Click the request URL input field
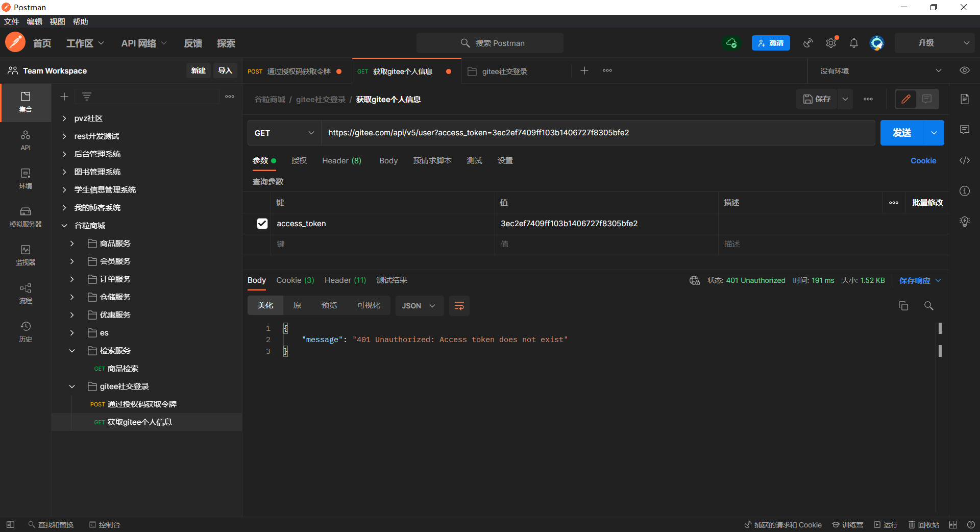Image resolution: width=980 pixels, height=532 pixels. tap(598, 133)
